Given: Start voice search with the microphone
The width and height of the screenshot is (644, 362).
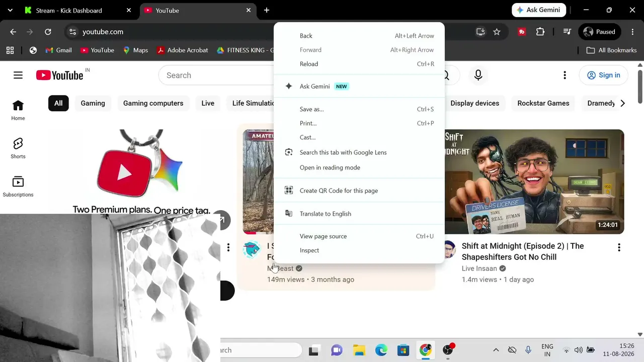Looking at the screenshot, I should [x=478, y=75].
